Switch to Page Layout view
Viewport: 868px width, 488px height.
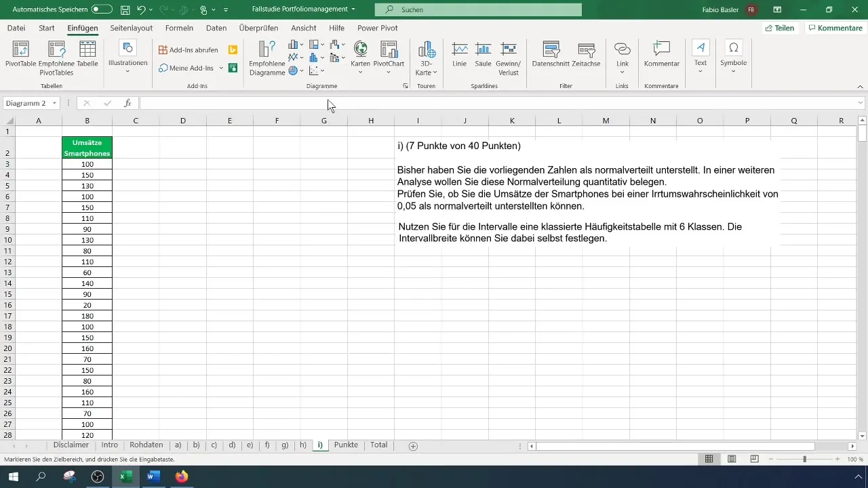tap(732, 459)
